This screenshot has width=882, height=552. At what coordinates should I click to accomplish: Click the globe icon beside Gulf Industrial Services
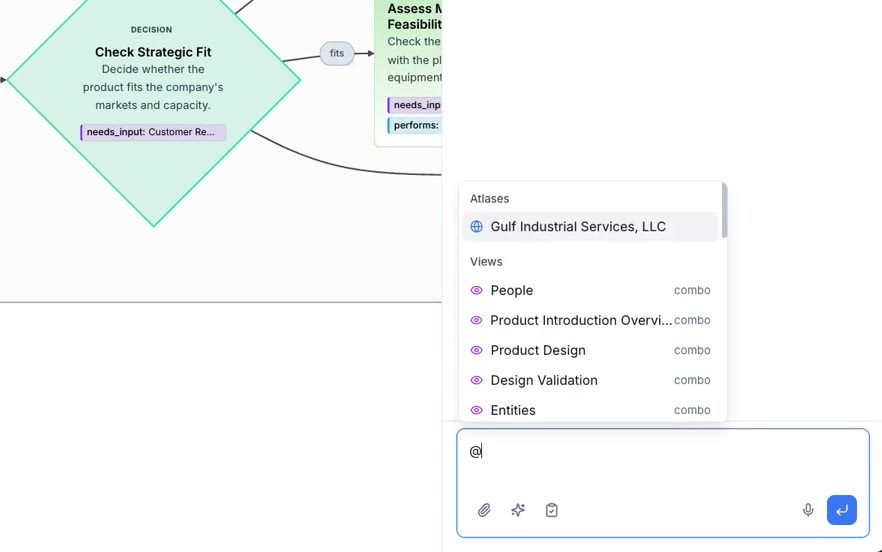point(476,226)
